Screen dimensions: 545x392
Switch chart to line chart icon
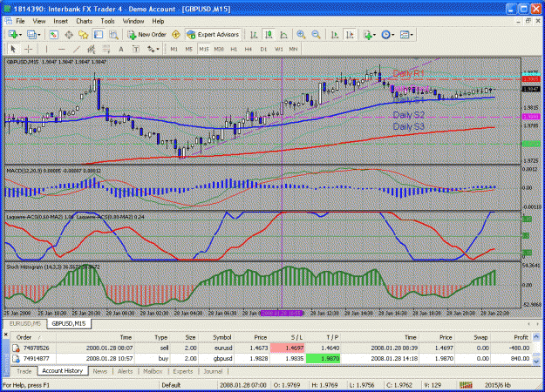tap(283, 35)
